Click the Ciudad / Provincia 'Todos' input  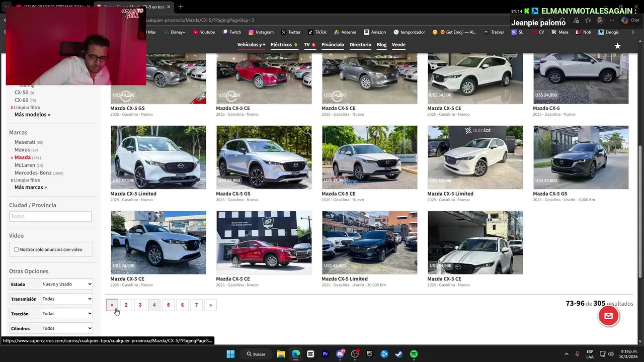(x=50, y=216)
